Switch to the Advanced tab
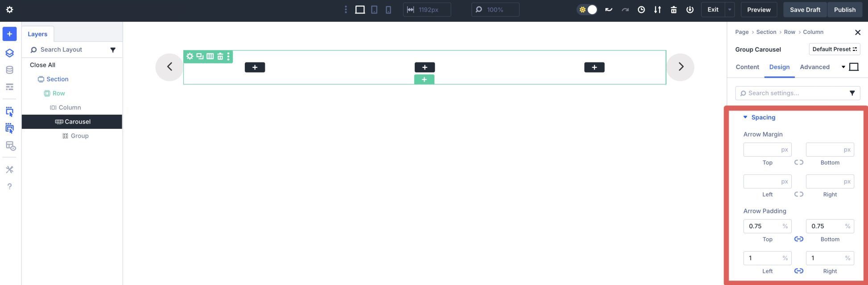This screenshot has width=868, height=285. tap(814, 67)
